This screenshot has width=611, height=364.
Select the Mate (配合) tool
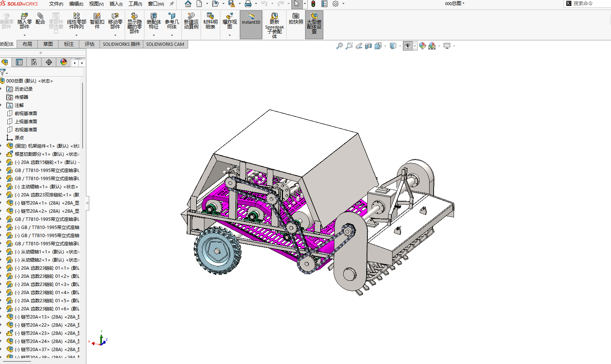[x=40, y=19]
